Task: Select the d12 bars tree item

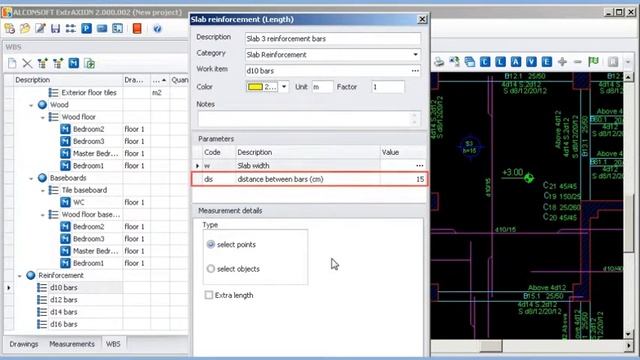Action: 63,300
